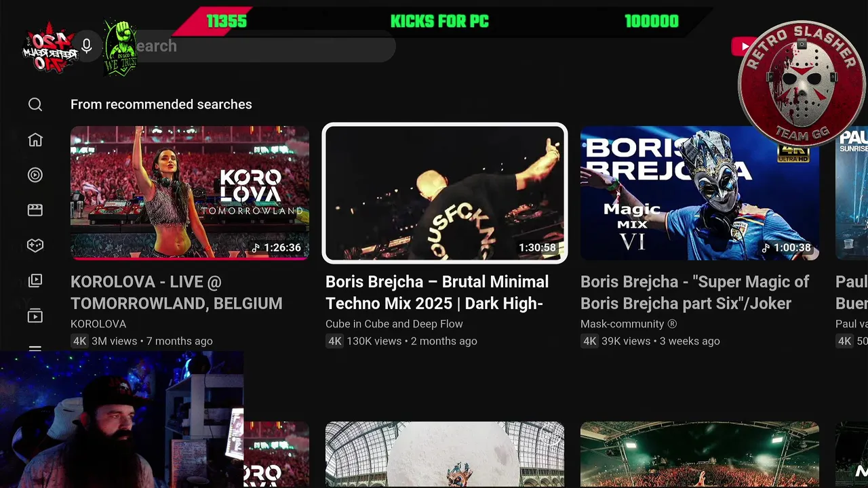Click title 'Boris Brejcha – Brutal Minimal Techno Mix 2025'

click(437, 292)
